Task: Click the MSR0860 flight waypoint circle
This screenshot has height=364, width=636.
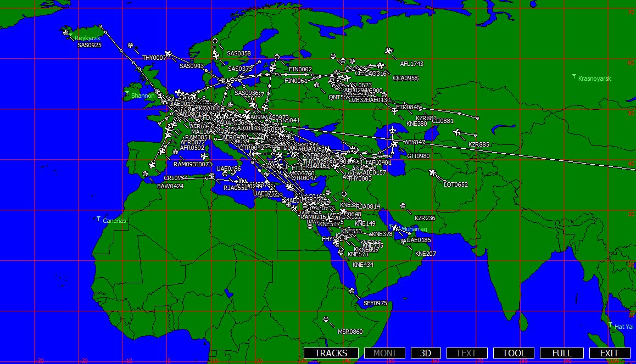Action: tap(326, 320)
